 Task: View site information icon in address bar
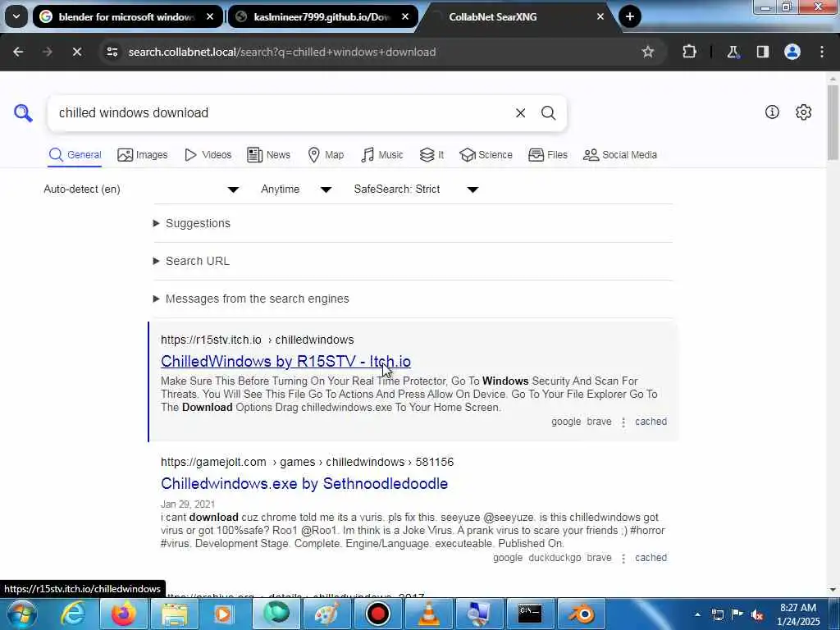pyautogui.click(x=112, y=52)
